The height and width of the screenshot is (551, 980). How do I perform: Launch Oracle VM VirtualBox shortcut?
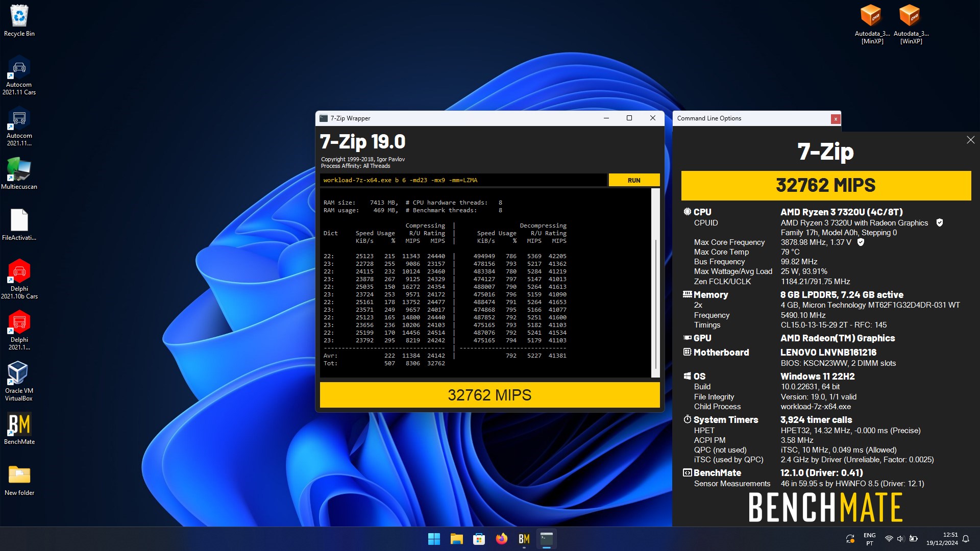pyautogui.click(x=19, y=382)
